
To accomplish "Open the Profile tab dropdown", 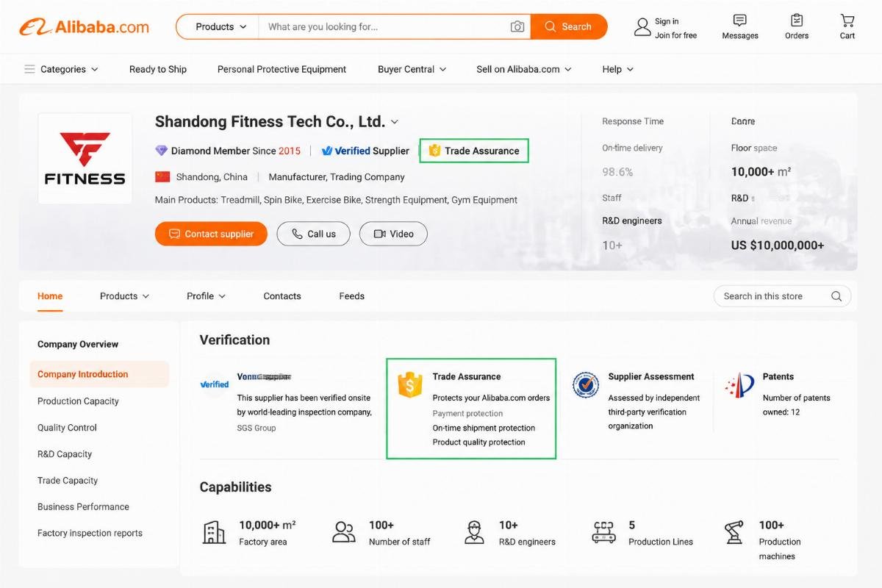I will tap(206, 296).
